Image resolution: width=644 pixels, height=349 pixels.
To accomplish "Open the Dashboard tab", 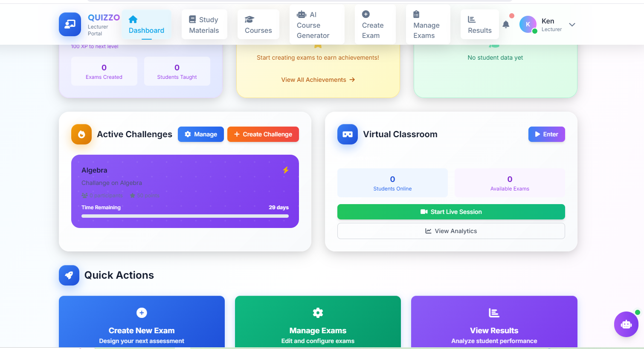I will click(146, 25).
